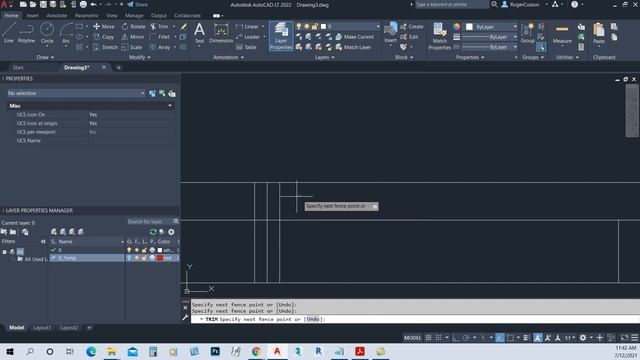Click the Paste button
The width and height of the screenshot is (640, 360).
(x=599, y=34)
